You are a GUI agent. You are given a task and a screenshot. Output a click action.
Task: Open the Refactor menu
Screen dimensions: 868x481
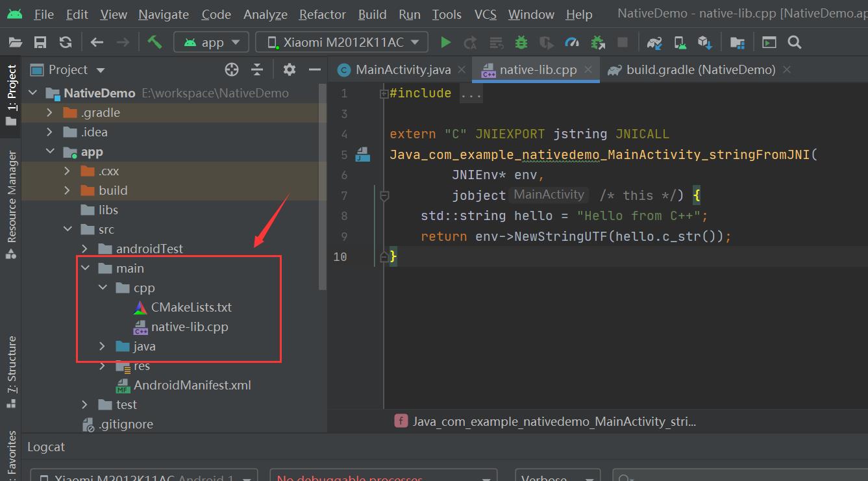pyautogui.click(x=323, y=14)
